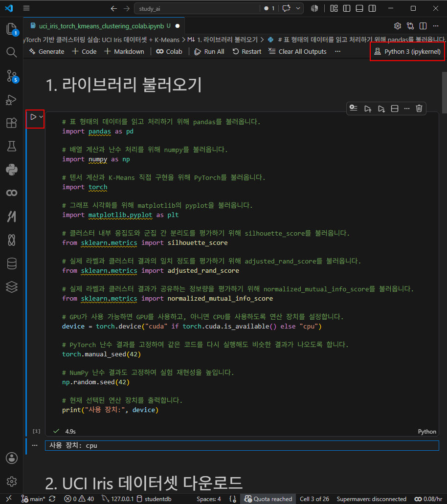
Task: Open the remote window indicator in status bar
Action: tap(9, 499)
